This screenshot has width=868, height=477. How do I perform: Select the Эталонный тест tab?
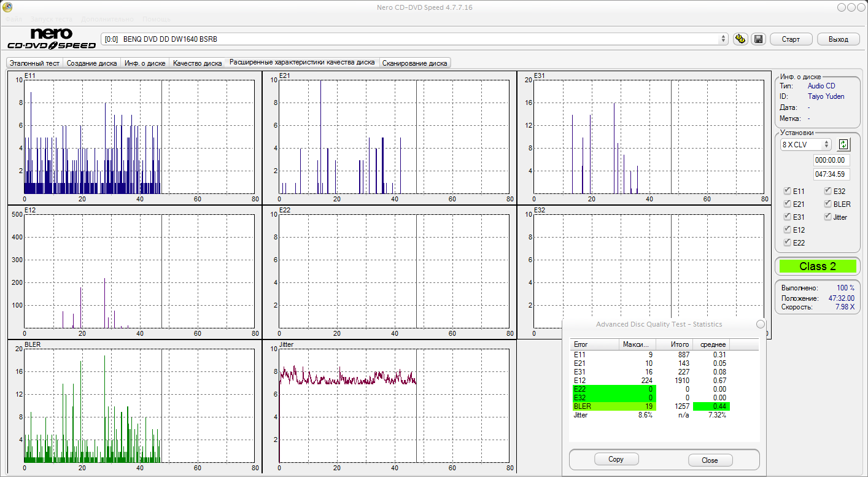(x=34, y=63)
